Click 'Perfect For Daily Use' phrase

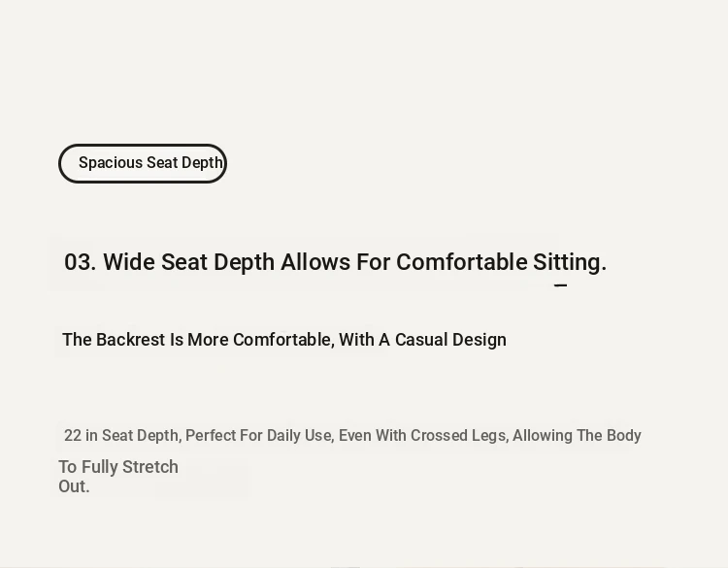pyautogui.click(x=258, y=436)
